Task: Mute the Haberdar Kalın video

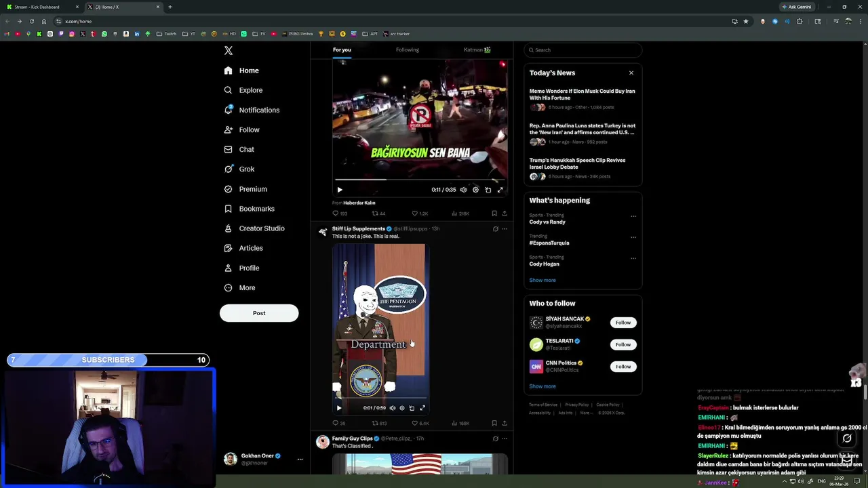Action: point(463,190)
